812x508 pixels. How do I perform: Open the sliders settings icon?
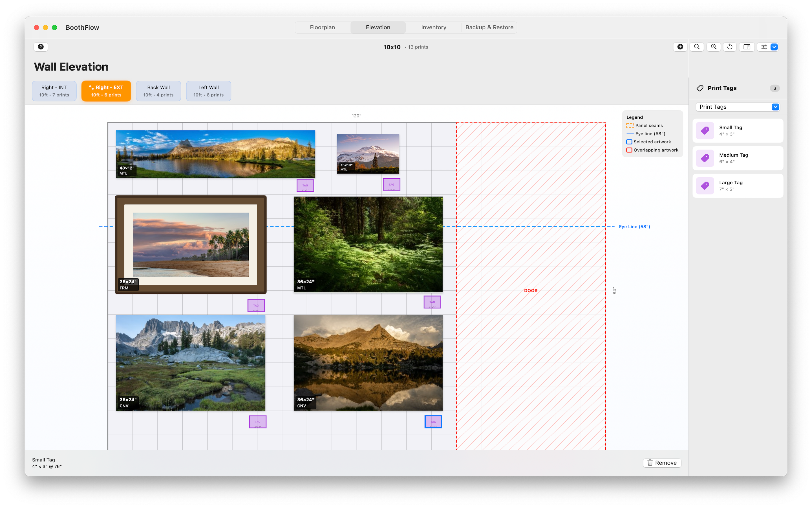tap(764, 47)
